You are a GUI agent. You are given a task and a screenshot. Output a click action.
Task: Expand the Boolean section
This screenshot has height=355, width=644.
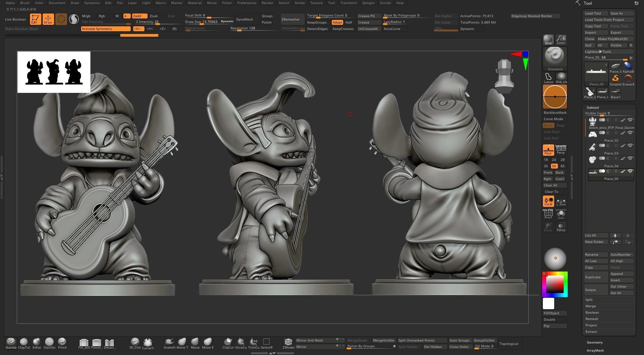pyautogui.click(x=592, y=312)
